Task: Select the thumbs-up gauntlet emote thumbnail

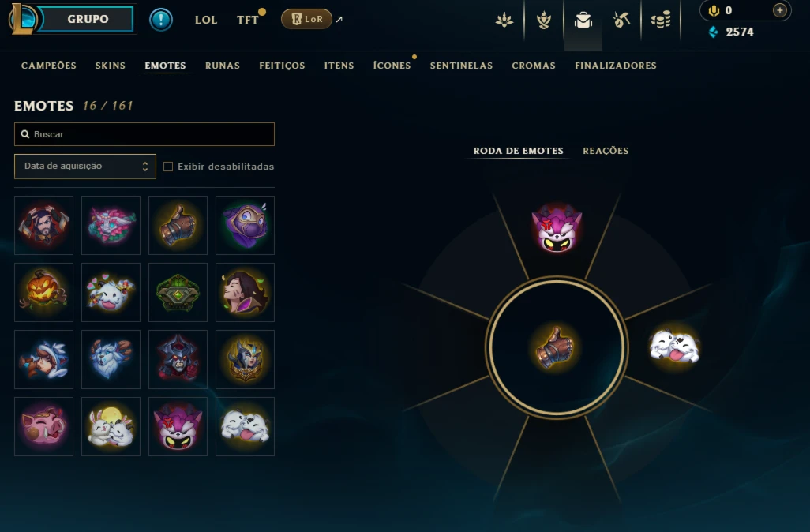Action: pyautogui.click(x=178, y=225)
